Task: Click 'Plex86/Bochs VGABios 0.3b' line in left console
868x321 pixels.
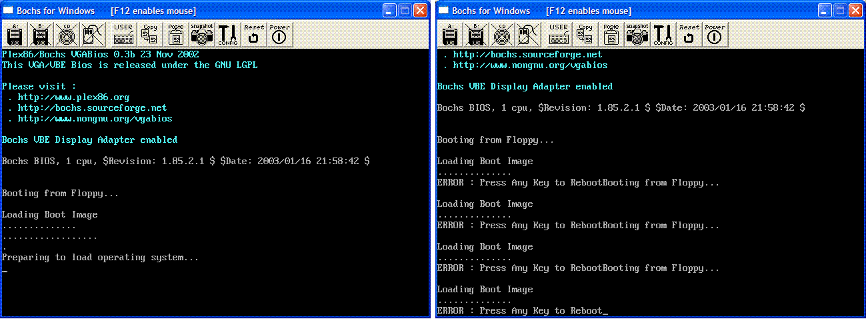Action: [101, 55]
